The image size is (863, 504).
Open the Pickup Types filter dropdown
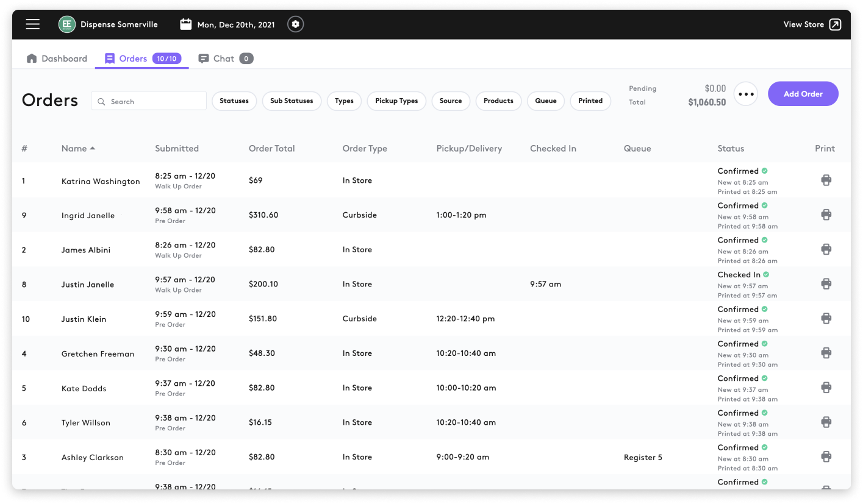coord(396,101)
